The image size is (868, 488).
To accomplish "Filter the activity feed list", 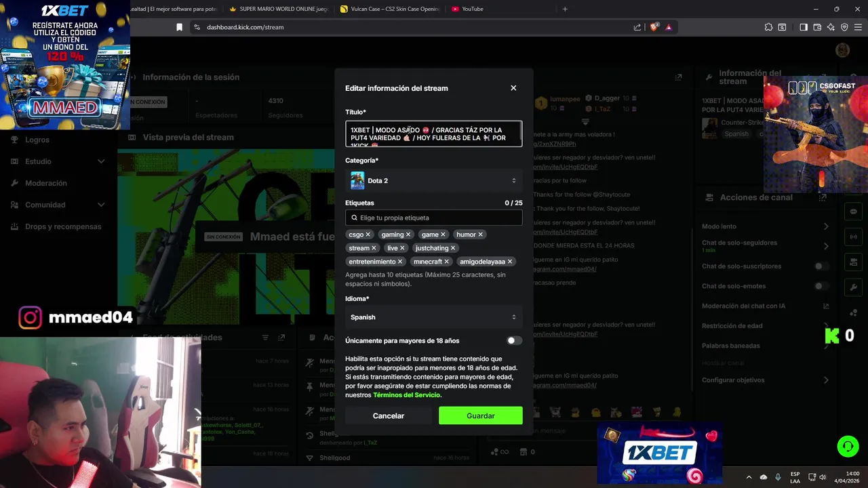I will click(265, 338).
